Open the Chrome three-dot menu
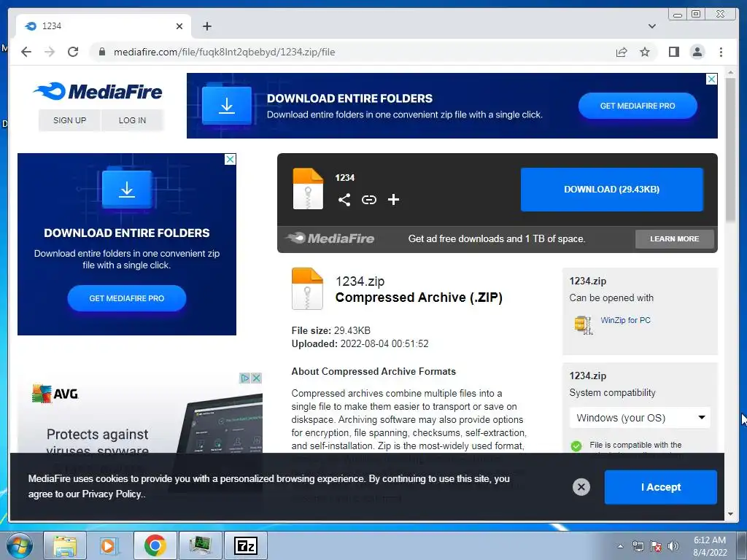This screenshot has height=560, width=747. pyautogui.click(x=721, y=52)
